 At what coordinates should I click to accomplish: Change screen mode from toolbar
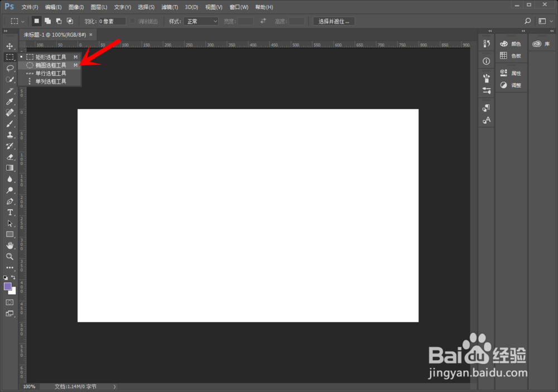[x=9, y=313]
